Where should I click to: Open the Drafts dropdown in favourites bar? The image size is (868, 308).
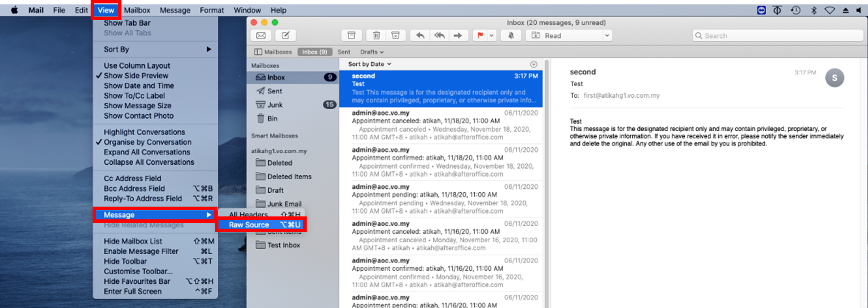point(372,52)
